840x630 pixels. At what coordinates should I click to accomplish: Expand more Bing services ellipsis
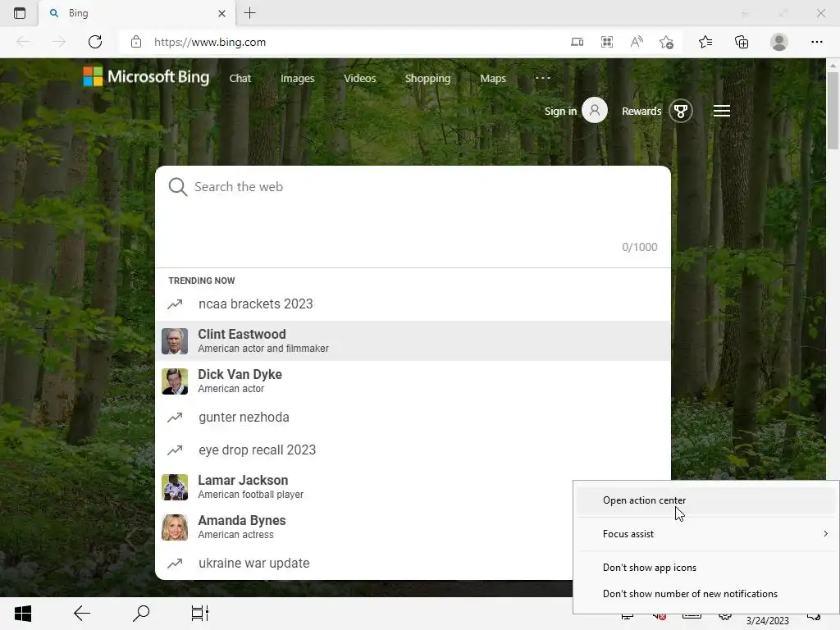(543, 78)
